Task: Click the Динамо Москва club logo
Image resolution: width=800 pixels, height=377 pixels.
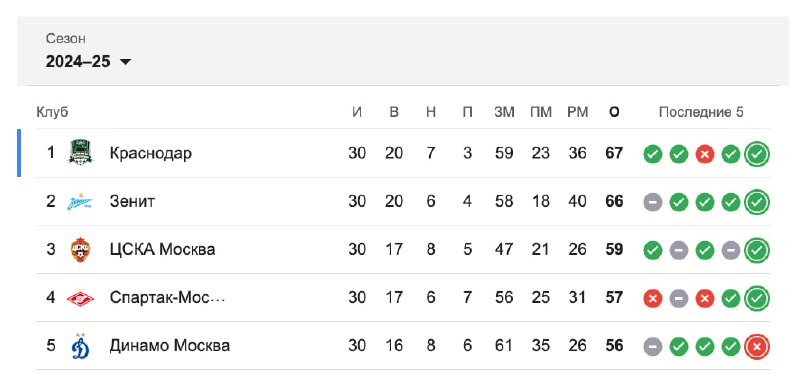Action: tap(81, 346)
